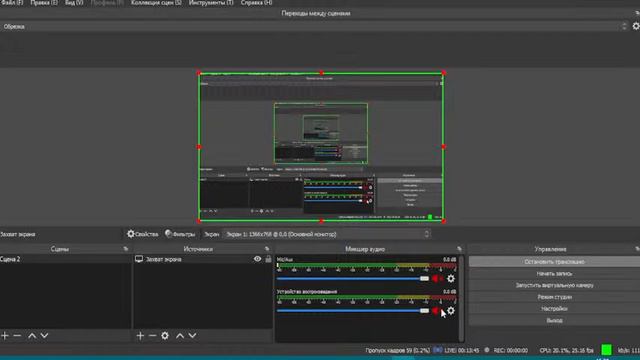Add a new scene with plus
This screenshot has width=640, height=360.
[5, 336]
